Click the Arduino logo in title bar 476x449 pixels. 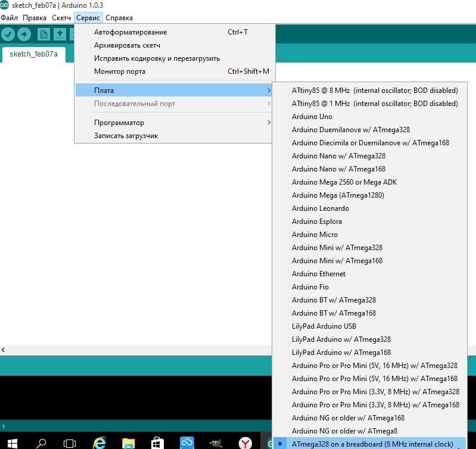(4, 5)
